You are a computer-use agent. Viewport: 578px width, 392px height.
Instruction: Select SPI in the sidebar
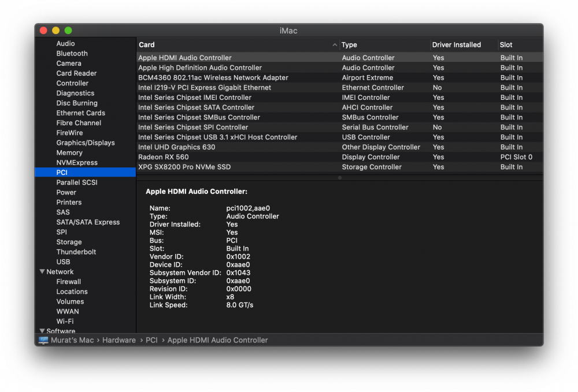click(x=62, y=232)
